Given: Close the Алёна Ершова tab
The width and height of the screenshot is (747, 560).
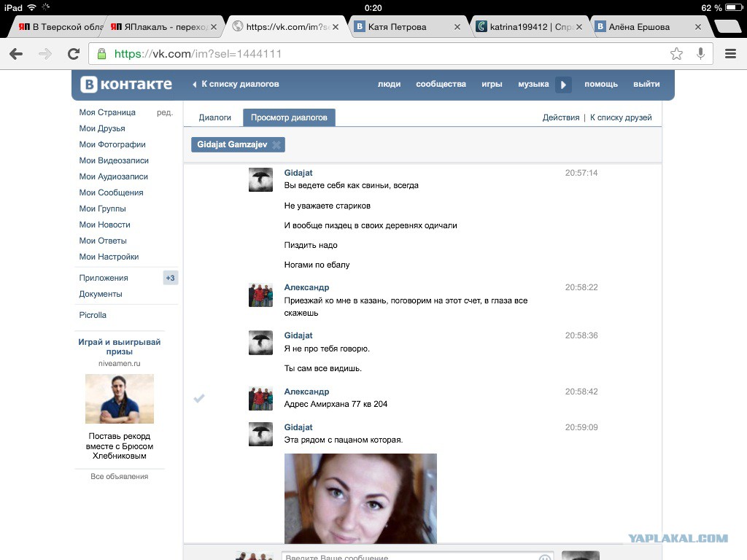Looking at the screenshot, I should 698,27.
